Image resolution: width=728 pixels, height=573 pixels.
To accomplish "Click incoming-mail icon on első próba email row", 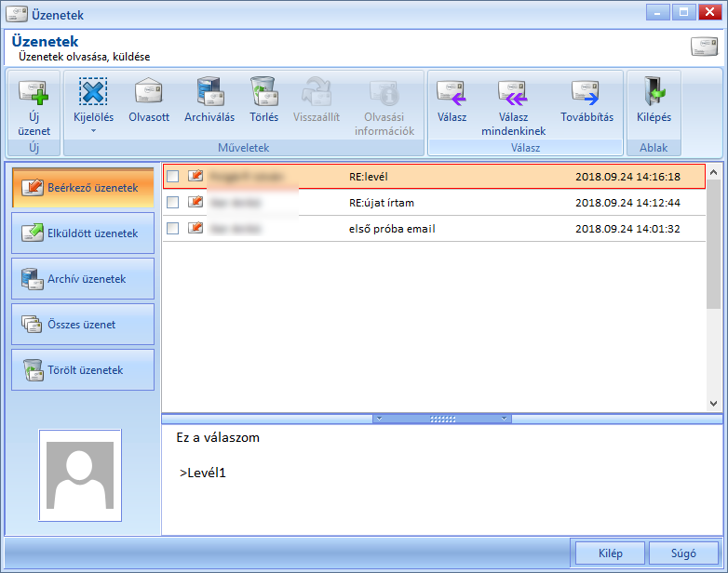I will tap(195, 227).
